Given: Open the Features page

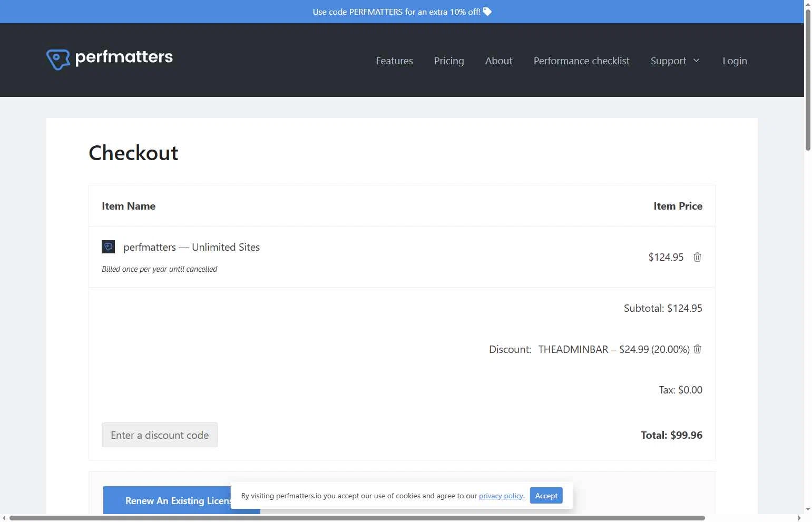Looking at the screenshot, I should (x=394, y=61).
